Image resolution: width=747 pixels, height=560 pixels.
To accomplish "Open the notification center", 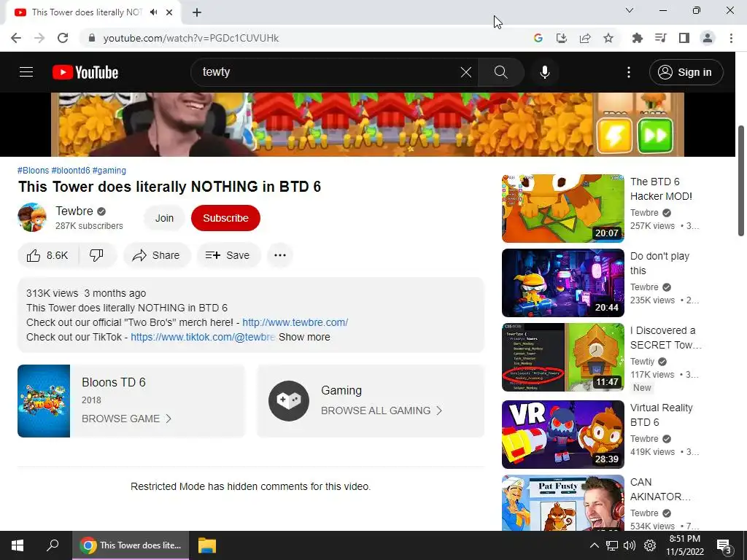I will pyautogui.click(x=724, y=545).
